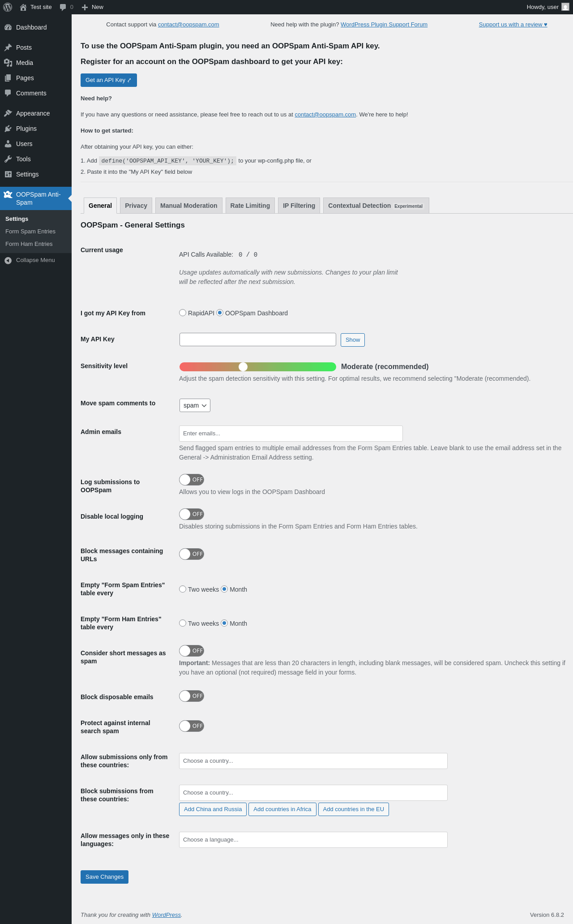573x924 pixels.
Task: Open Settings submenu under OOPSpam Anti-Spam
Action: (17, 219)
